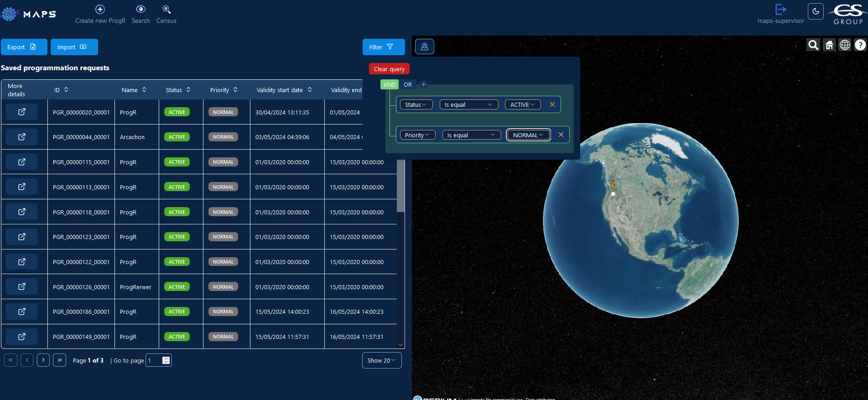Remove the Priority filter rule
The width and height of the screenshot is (868, 400).
point(561,135)
